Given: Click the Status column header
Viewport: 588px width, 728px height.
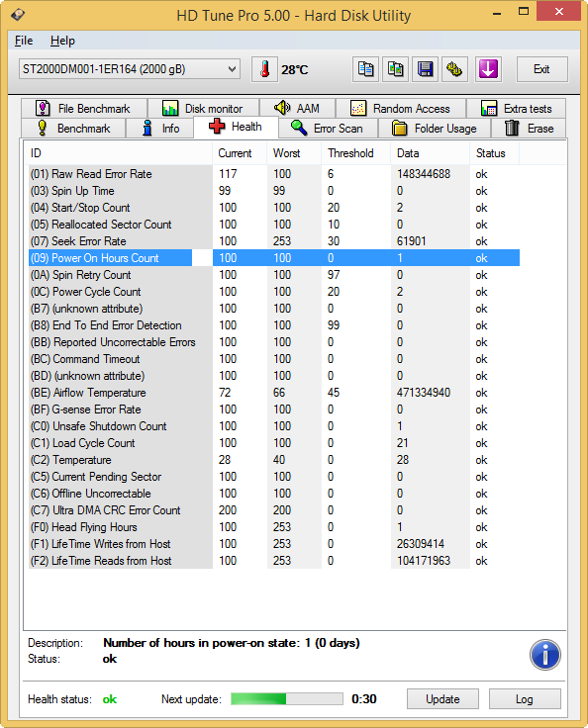Looking at the screenshot, I should pos(495,153).
